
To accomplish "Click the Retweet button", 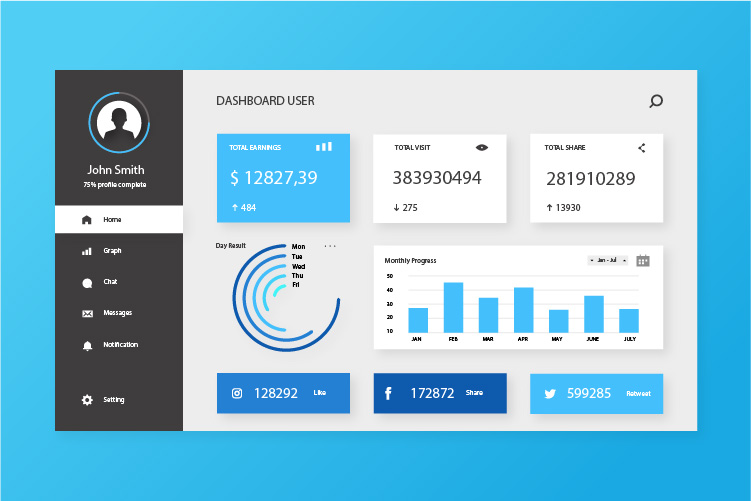I will [637, 394].
